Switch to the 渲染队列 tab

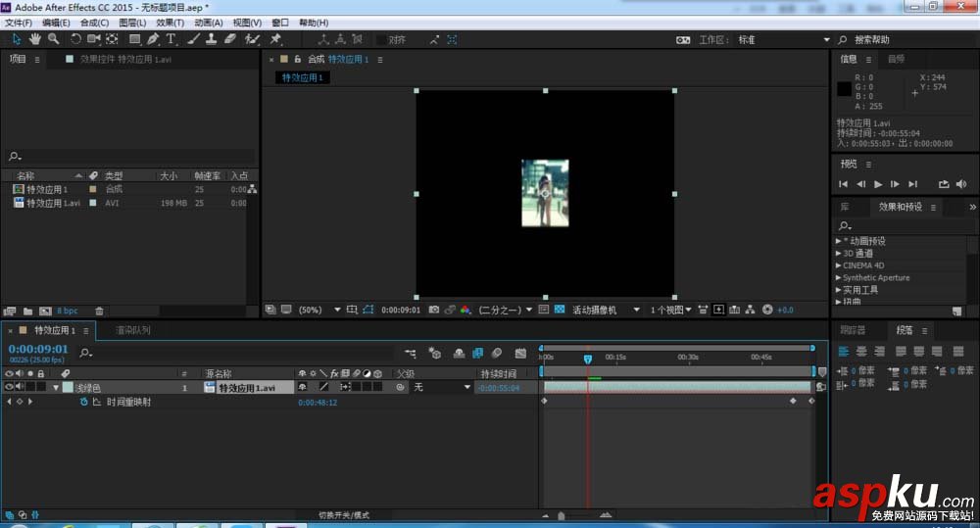coord(133,331)
